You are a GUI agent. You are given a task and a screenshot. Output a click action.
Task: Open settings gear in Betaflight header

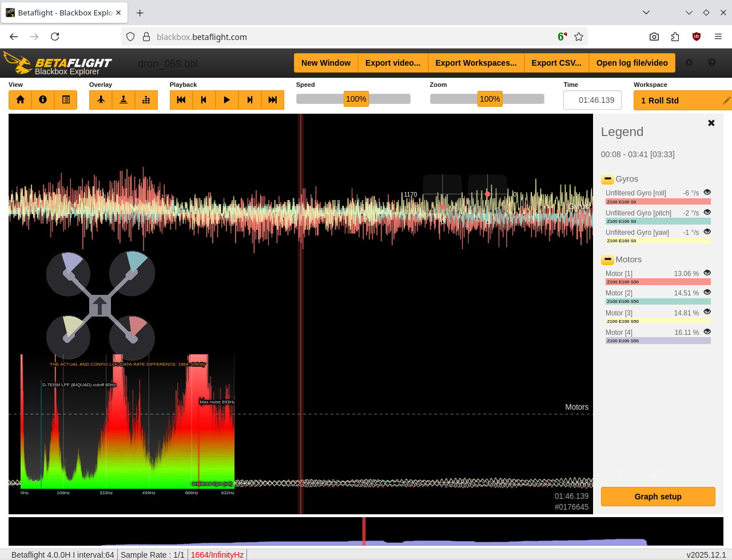tap(689, 63)
